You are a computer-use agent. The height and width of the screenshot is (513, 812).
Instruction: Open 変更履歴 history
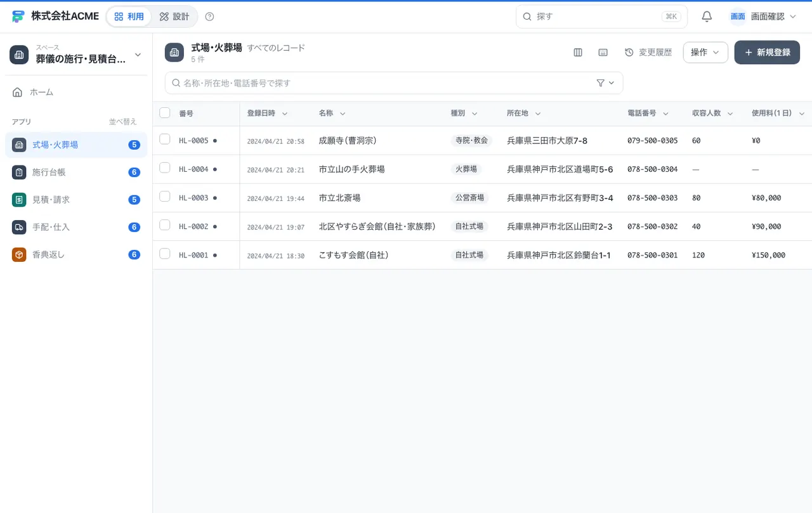tap(648, 53)
